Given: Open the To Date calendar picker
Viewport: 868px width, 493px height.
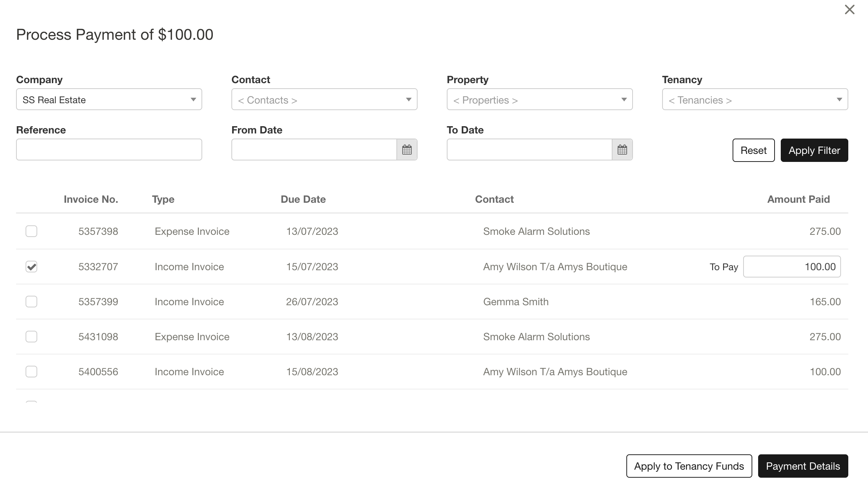Looking at the screenshot, I should click(622, 150).
